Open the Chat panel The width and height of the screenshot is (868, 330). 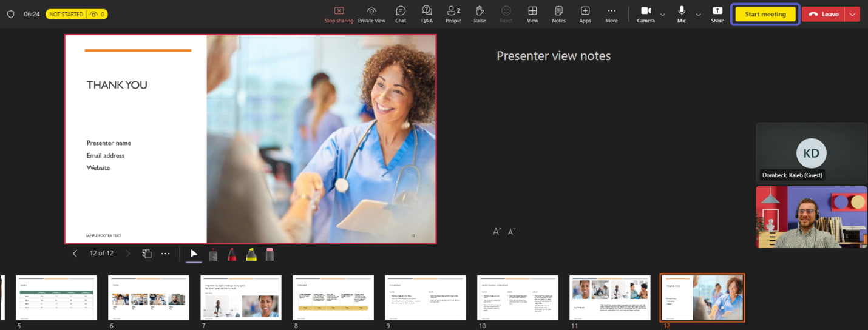coord(401,15)
